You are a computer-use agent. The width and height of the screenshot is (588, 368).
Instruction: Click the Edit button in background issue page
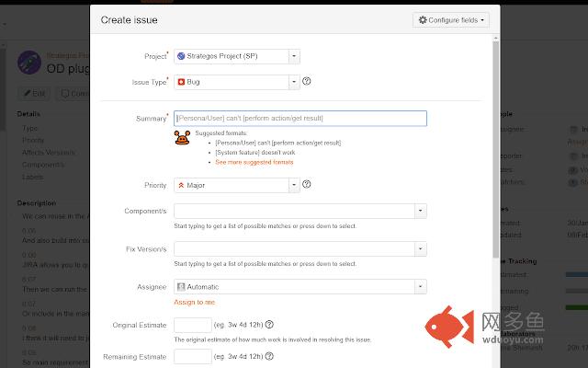34,93
